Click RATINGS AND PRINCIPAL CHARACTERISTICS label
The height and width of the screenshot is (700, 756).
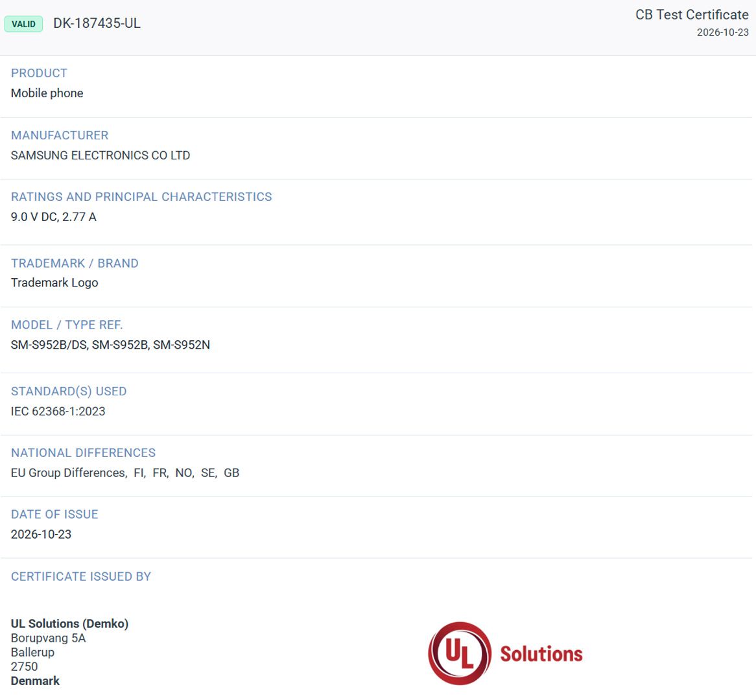coord(141,196)
